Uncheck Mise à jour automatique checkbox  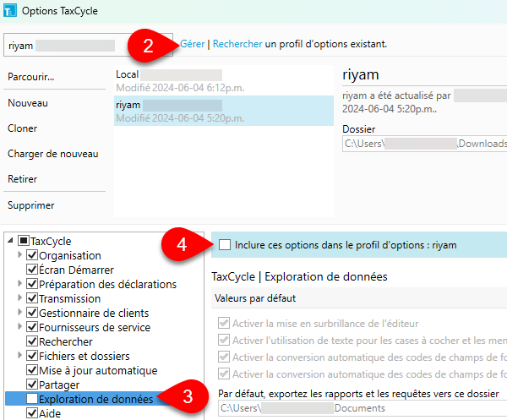32,369
